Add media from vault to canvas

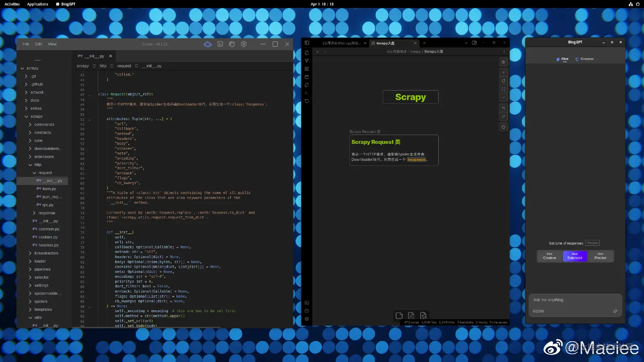(x=423, y=316)
